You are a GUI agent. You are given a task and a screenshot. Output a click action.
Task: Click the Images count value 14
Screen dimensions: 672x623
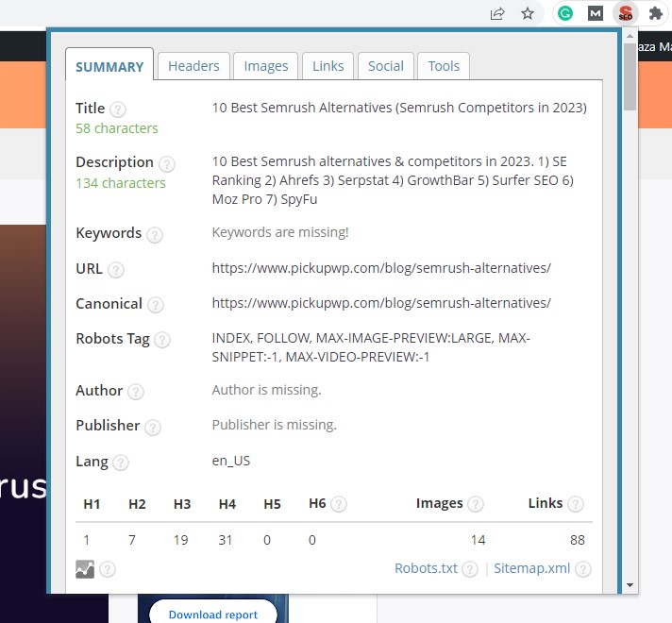[x=478, y=540]
